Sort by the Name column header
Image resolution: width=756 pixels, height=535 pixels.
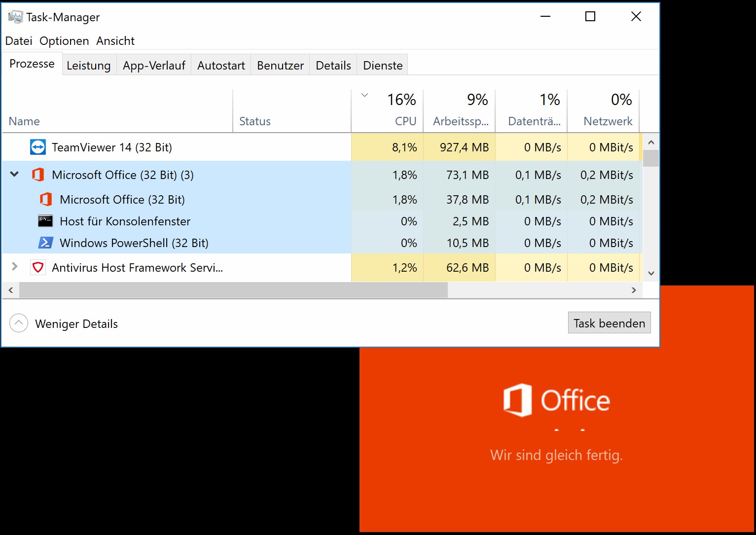pos(117,111)
